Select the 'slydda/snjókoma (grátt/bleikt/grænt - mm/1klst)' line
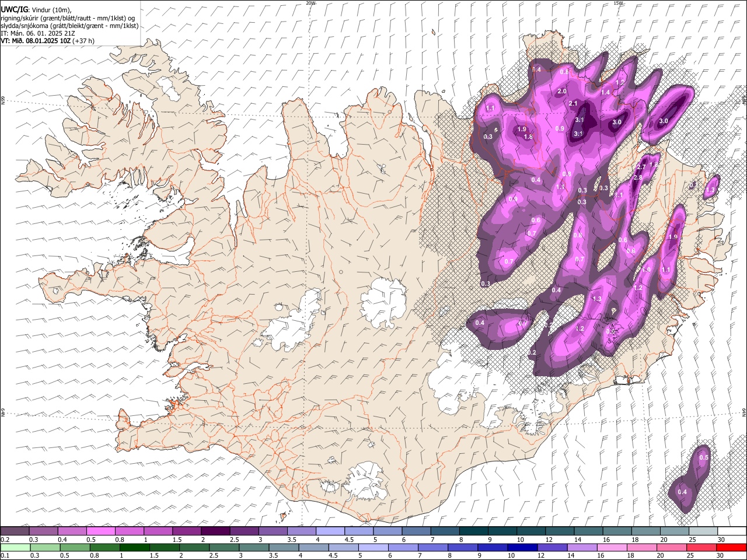This screenshot has height=560, width=747. [x=69, y=26]
